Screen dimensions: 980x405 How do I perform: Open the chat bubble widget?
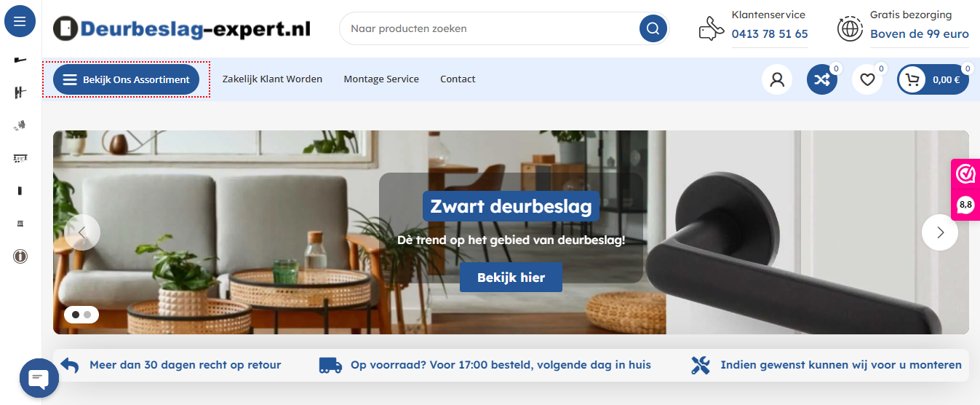pos(39,378)
